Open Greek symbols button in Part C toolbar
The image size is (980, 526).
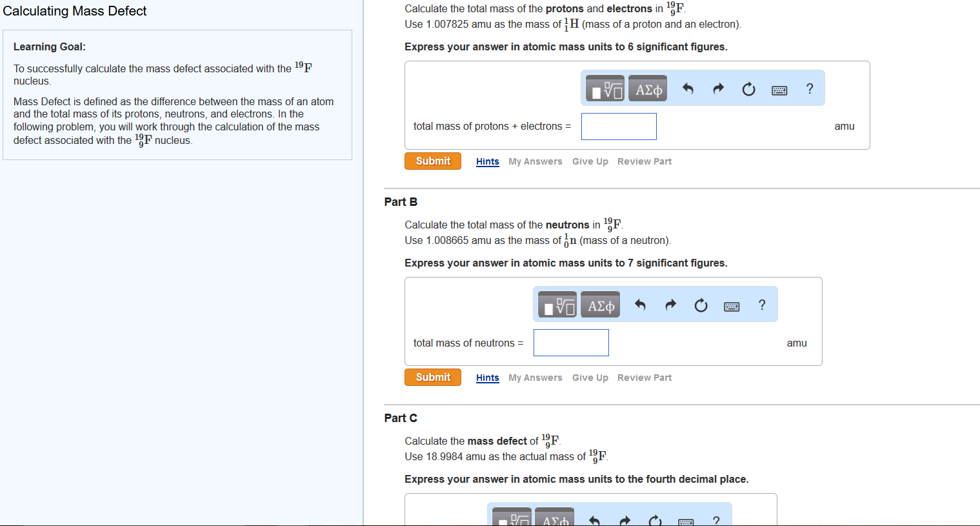point(555,517)
